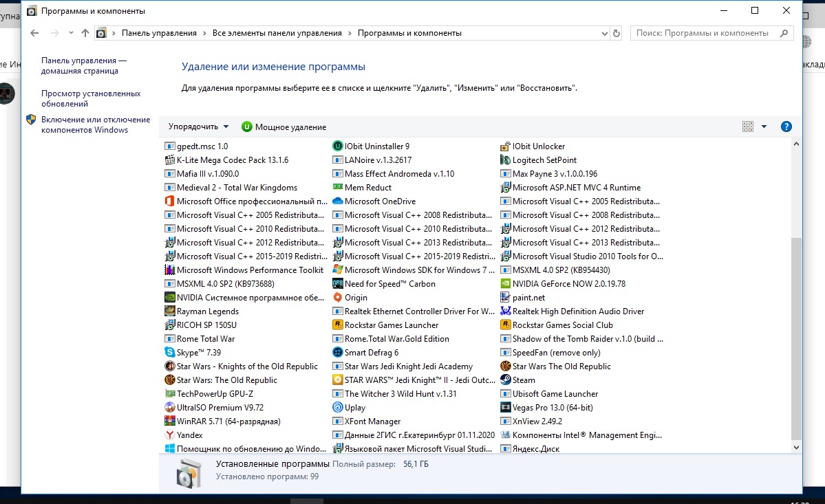Click the Rockstar Games Social Club icon
Viewport: 825px width, 504px height.
coord(505,325)
